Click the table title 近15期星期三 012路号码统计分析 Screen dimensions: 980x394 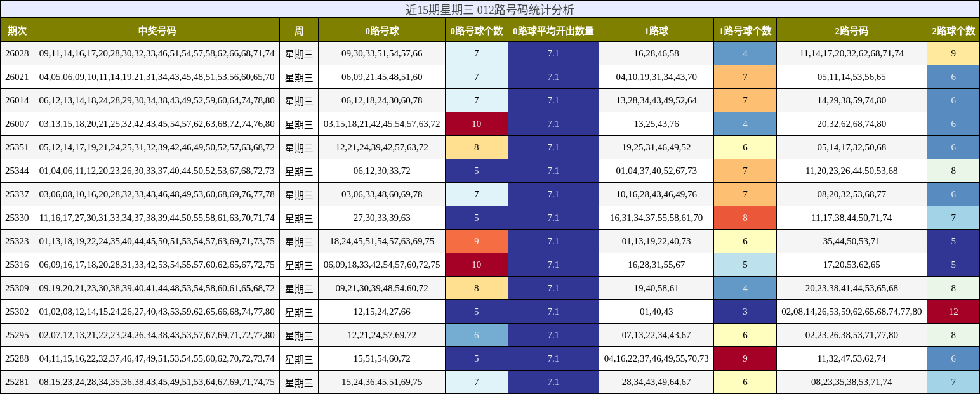pyautogui.click(x=489, y=10)
